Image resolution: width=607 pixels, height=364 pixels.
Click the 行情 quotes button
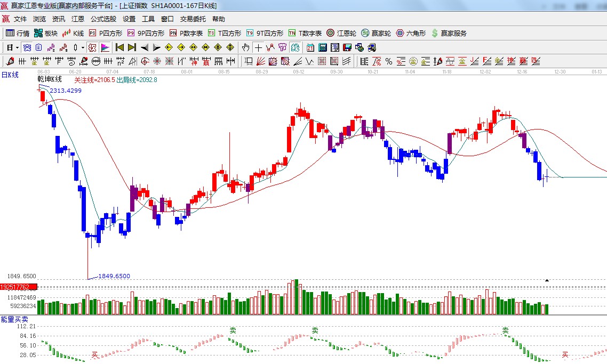[x=18, y=33]
